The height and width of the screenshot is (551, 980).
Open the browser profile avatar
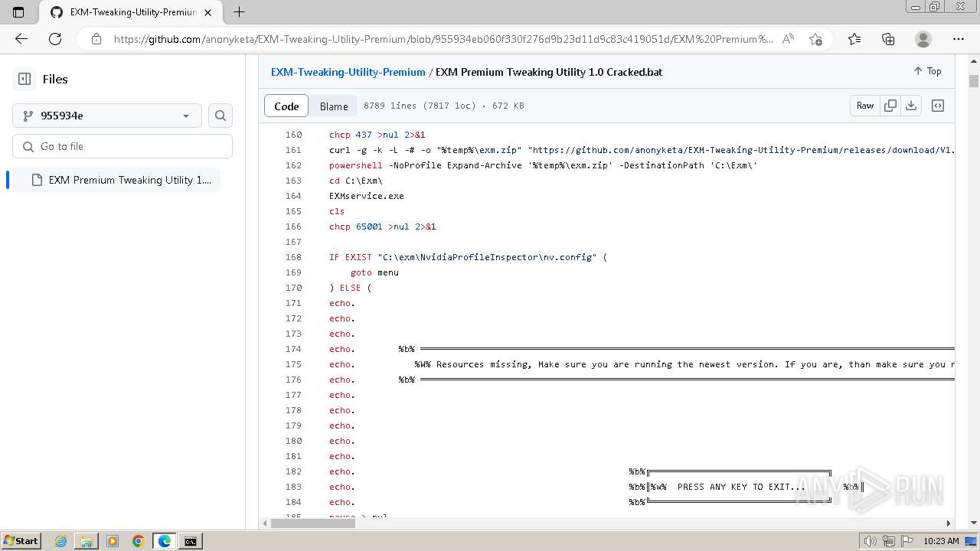pyautogui.click(x=923, y=39)
